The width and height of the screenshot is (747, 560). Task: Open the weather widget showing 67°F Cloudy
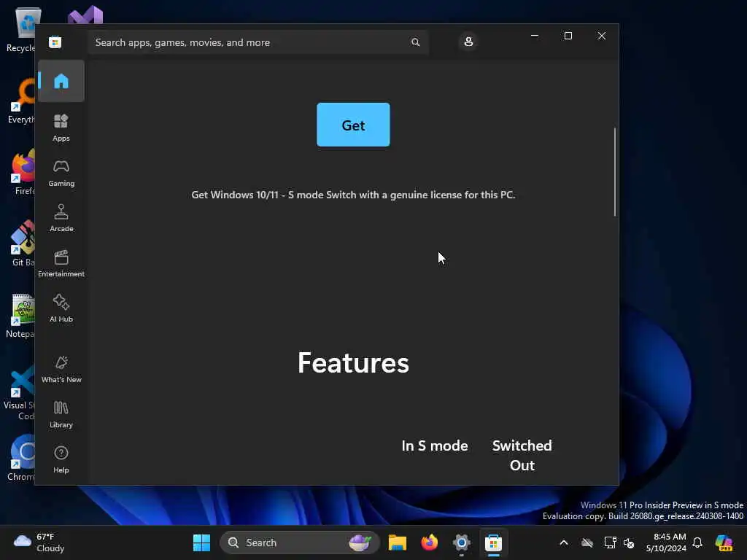click(39, 542)
